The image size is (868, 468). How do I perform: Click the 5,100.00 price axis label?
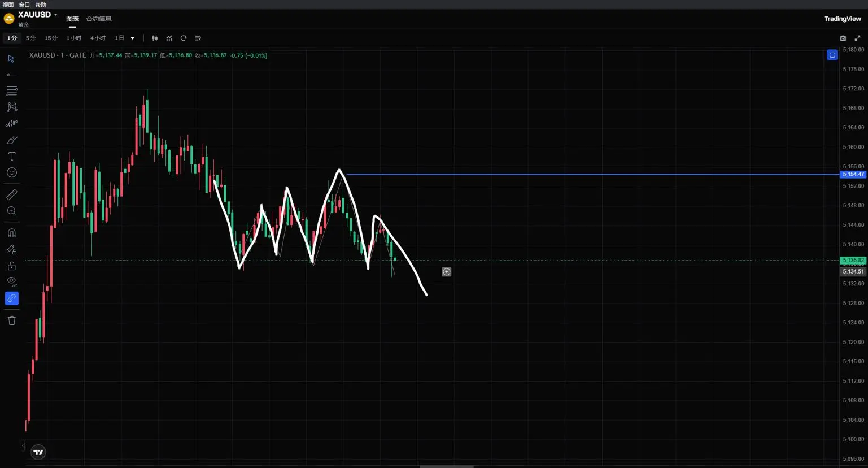click(x=853, y=439)
